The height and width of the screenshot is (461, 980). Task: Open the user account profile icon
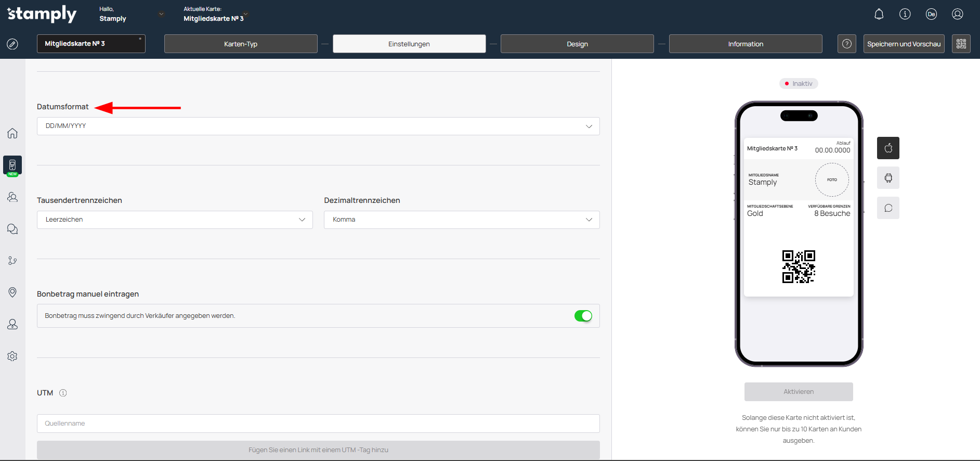pyautogui.click(x=957, y=14)
